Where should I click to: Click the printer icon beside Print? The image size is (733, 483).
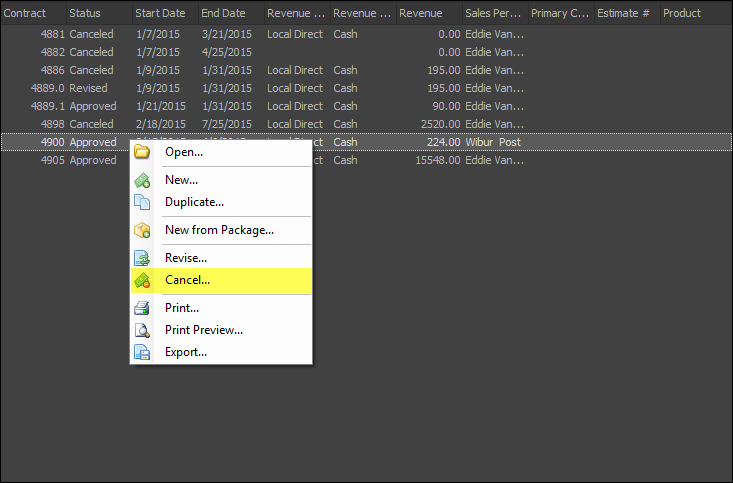[x=142, y=308]
